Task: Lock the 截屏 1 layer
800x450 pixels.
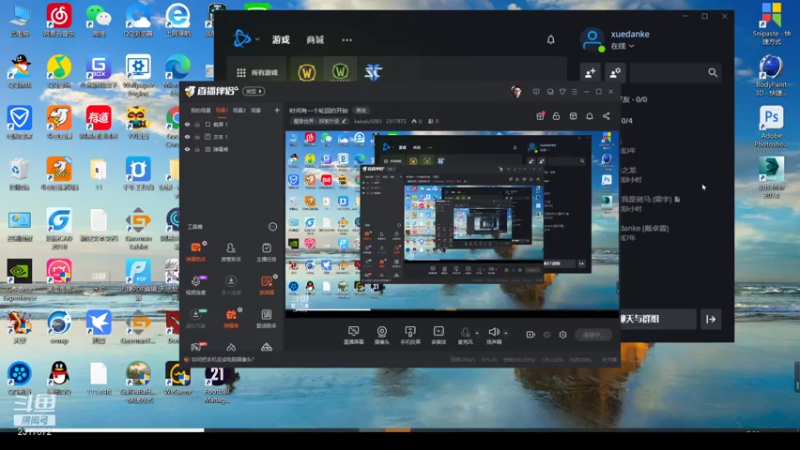Action: click(197, 124)
